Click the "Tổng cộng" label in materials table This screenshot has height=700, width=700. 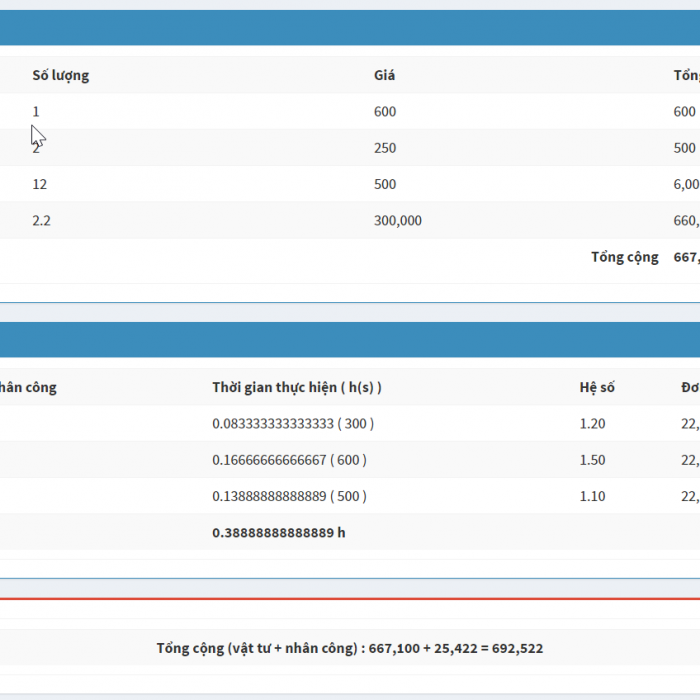[624, 257]
